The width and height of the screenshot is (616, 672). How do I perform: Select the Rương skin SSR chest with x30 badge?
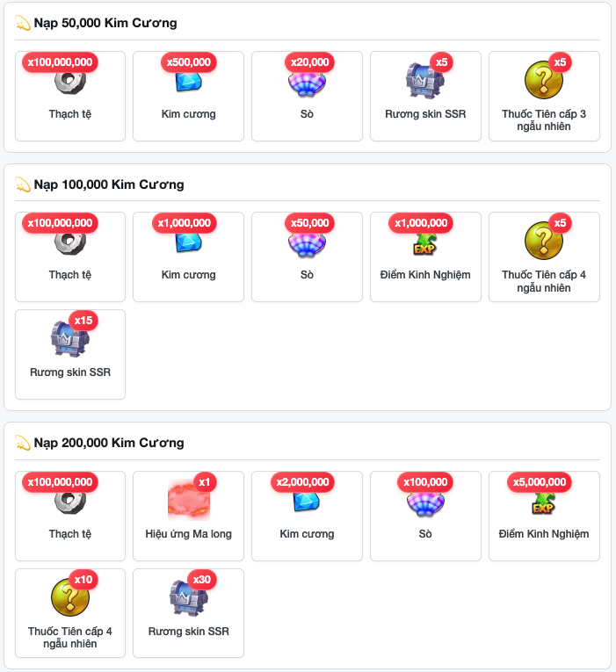click(189, 598)
